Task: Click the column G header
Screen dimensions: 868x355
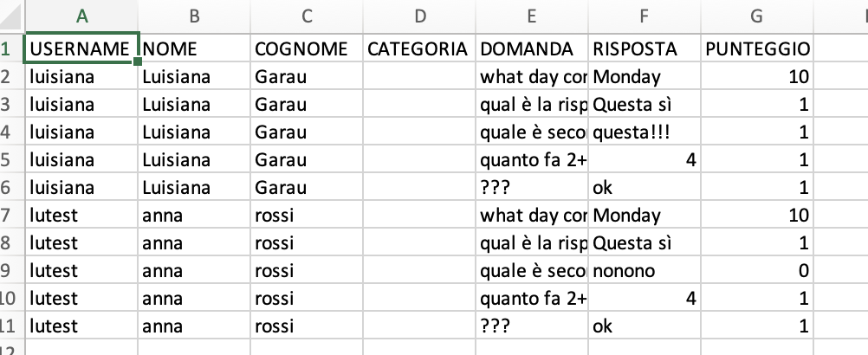Action: 757,16
